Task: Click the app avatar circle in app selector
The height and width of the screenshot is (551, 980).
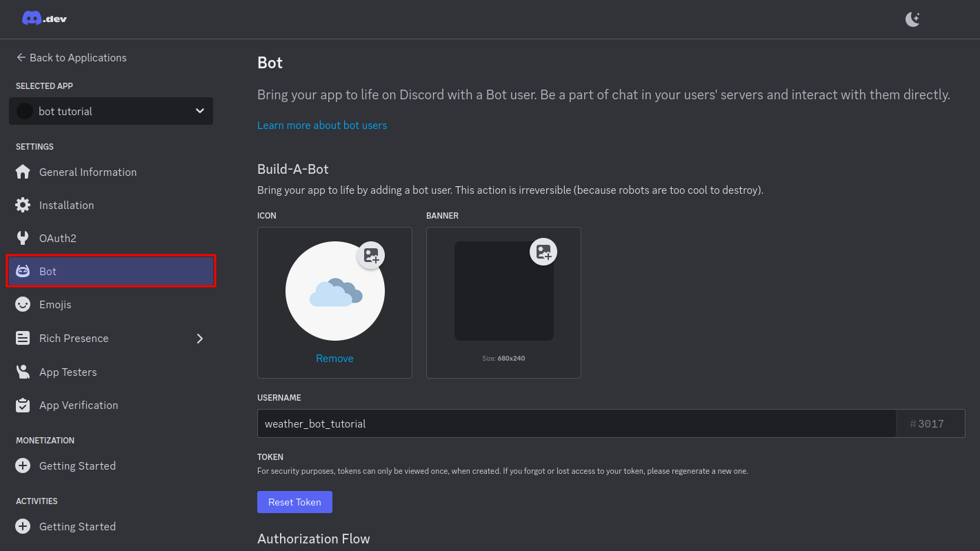Action: [25, 111]
